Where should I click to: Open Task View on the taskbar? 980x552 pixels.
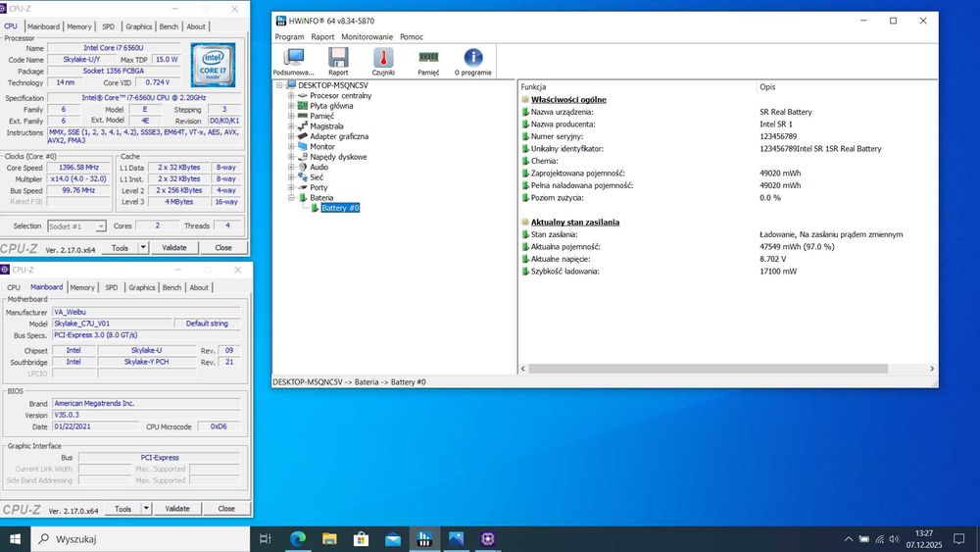coord(265,539)
